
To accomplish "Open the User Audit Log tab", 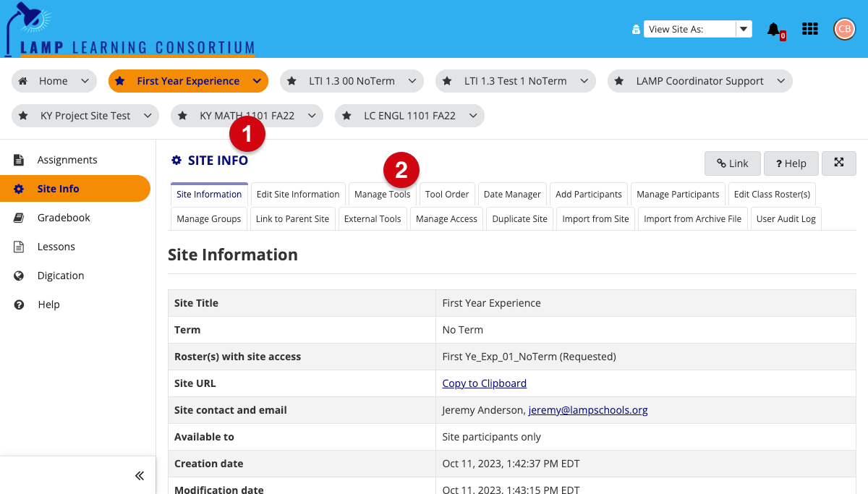I will pos(786,218).
